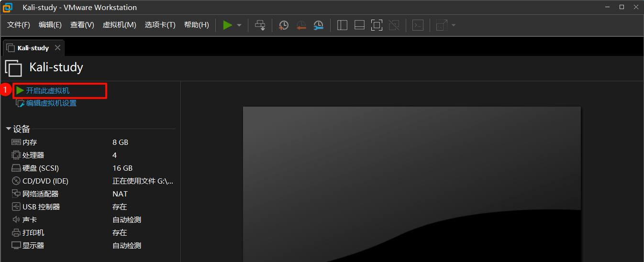Enter full screen mode from the toolbar
Image resolution: width=644 pixels, height=262 pixels.
pos(377,25)
